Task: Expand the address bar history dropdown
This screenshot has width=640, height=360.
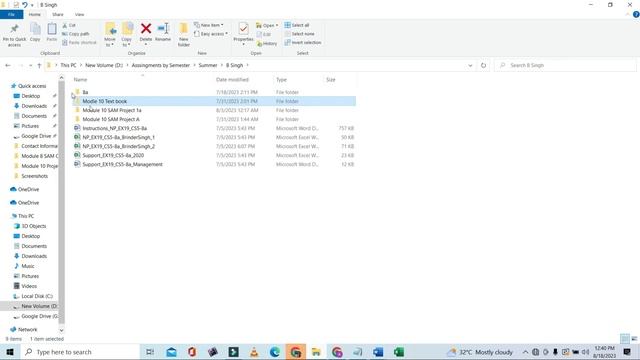Action: [x=470, y=65]
